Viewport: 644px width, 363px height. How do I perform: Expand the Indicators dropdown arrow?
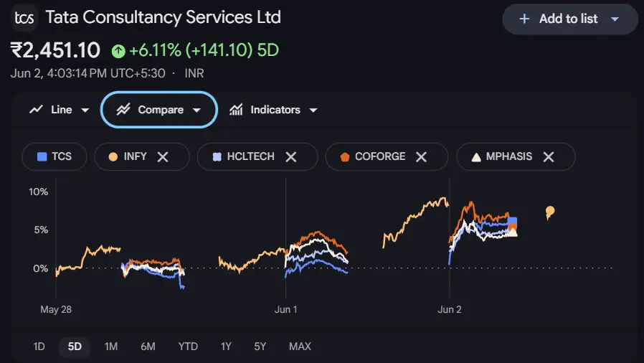[313, 110]
